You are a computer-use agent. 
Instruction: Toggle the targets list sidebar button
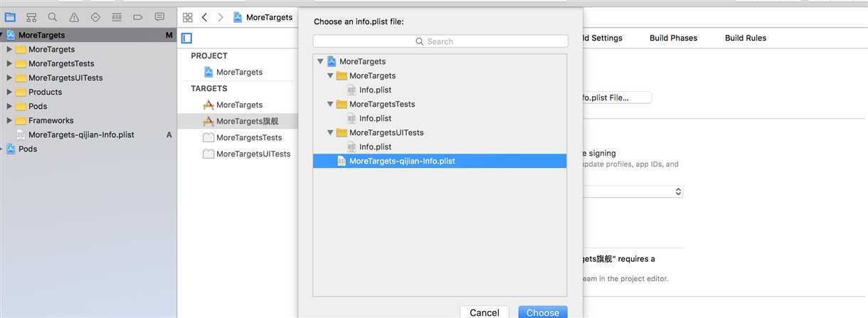[187, 38]
